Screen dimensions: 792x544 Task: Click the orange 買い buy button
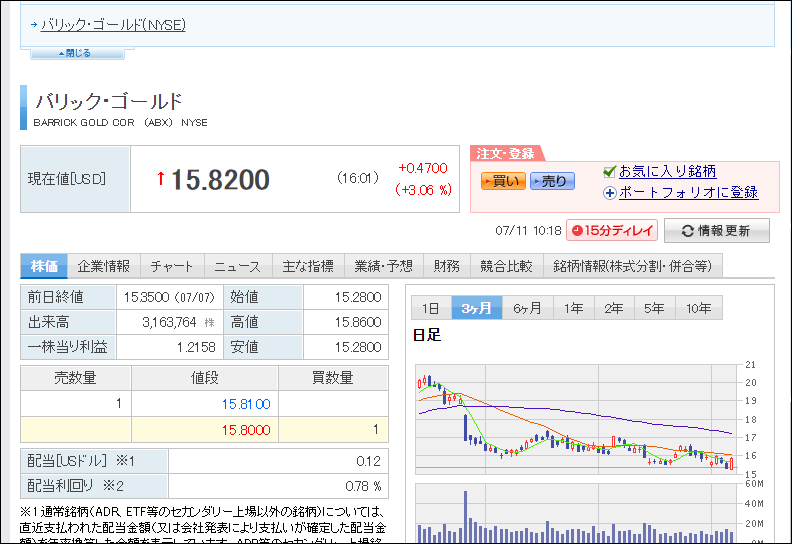503,181
